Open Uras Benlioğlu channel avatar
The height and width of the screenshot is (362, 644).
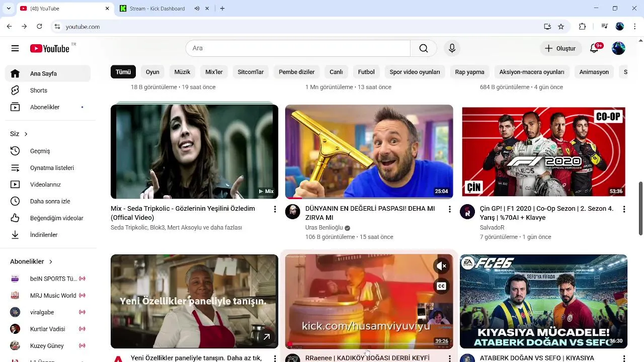[x=293, y=212]
